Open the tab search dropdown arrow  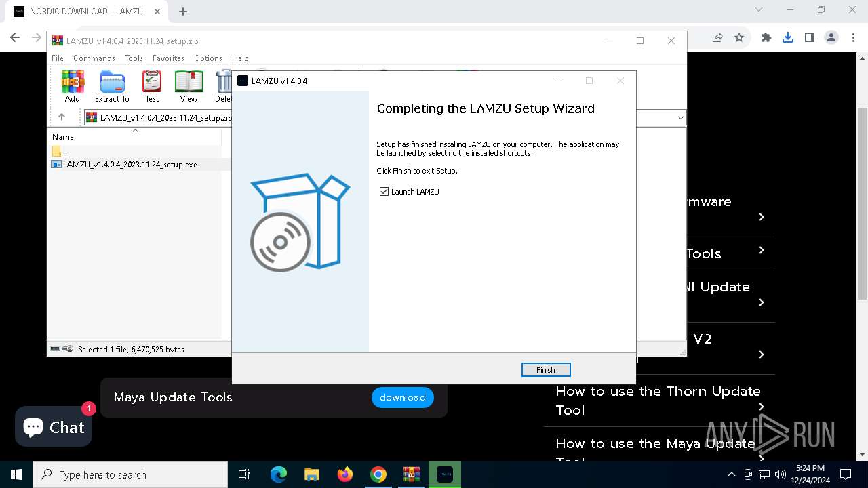click(x=759, y=10)
